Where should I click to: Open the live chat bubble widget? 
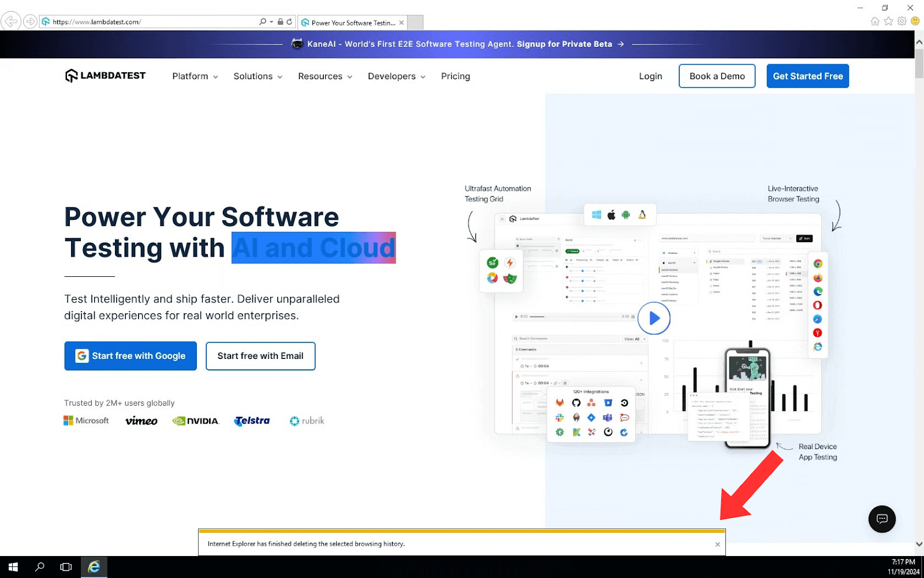click(x=881, y=519)
